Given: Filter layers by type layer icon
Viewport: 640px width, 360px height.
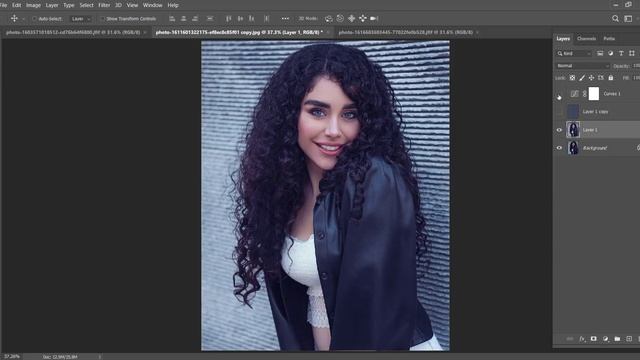Looking at the screenshot, I should click(621, 53).
